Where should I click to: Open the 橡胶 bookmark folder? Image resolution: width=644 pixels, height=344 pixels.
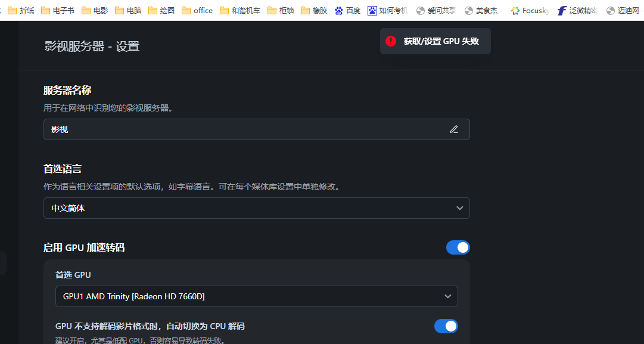tap(314, 10)
